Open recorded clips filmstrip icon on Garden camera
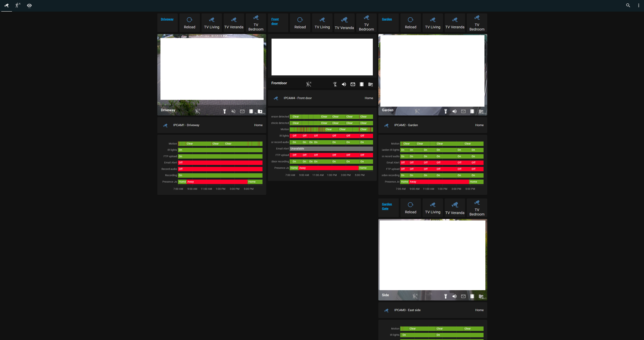The image size is (644, 340). 472,111
